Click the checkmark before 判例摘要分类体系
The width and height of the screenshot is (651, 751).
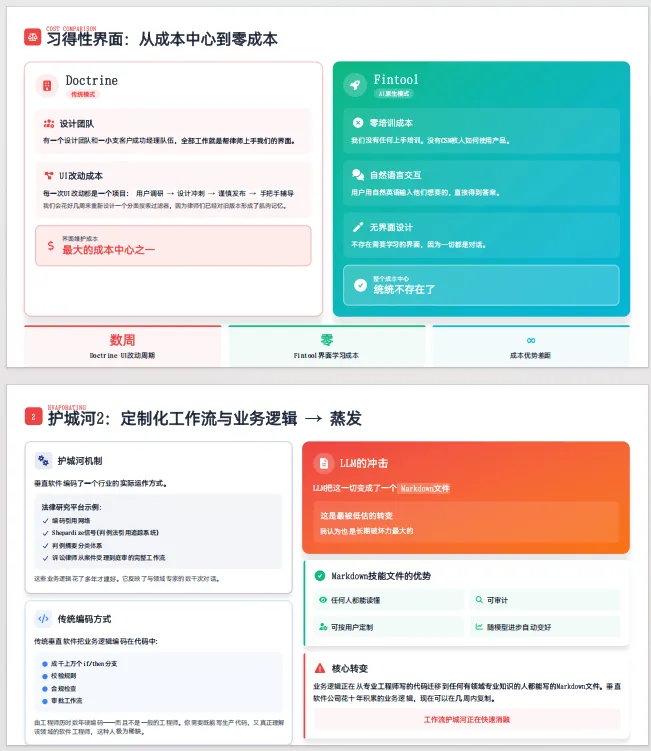coord(46,546)
